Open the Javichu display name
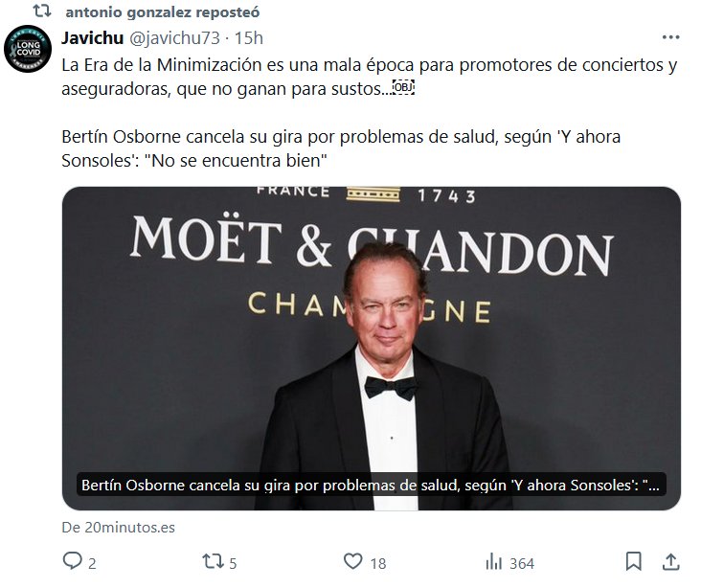 93,38
